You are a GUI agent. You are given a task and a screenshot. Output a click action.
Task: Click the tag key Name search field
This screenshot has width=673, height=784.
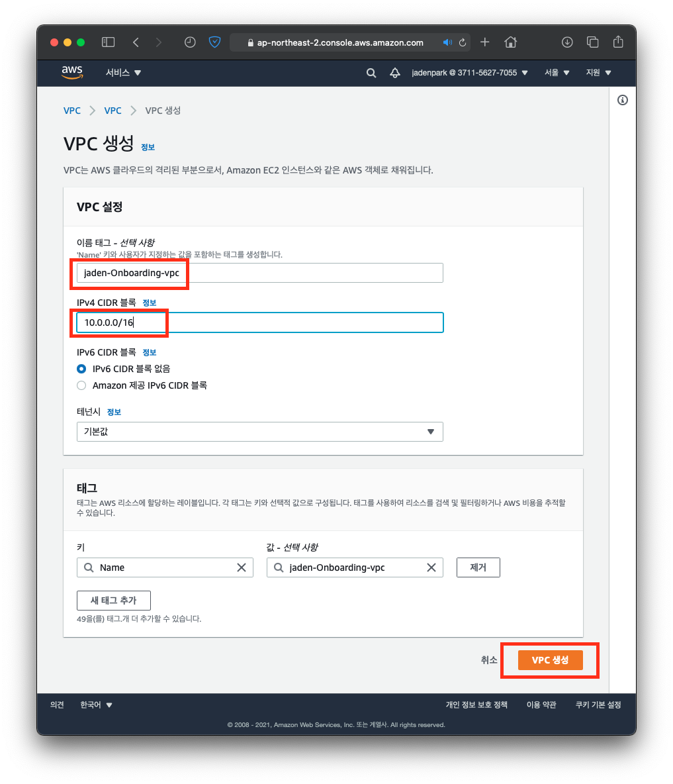(165, 567)
